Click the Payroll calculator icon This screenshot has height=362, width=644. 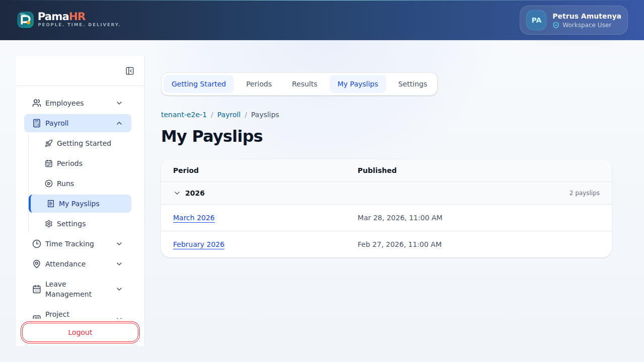tap(37, 123)
